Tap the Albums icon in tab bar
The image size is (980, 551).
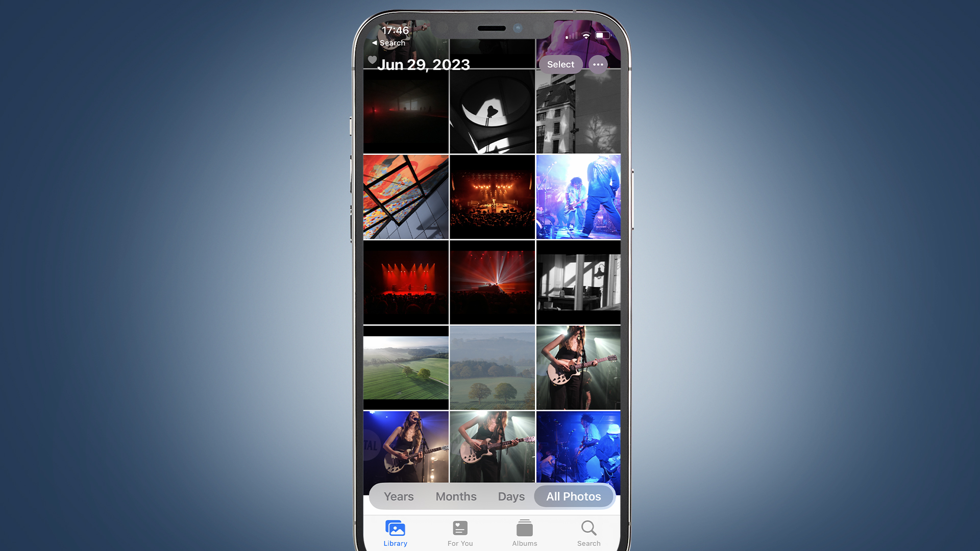[524, 533]
